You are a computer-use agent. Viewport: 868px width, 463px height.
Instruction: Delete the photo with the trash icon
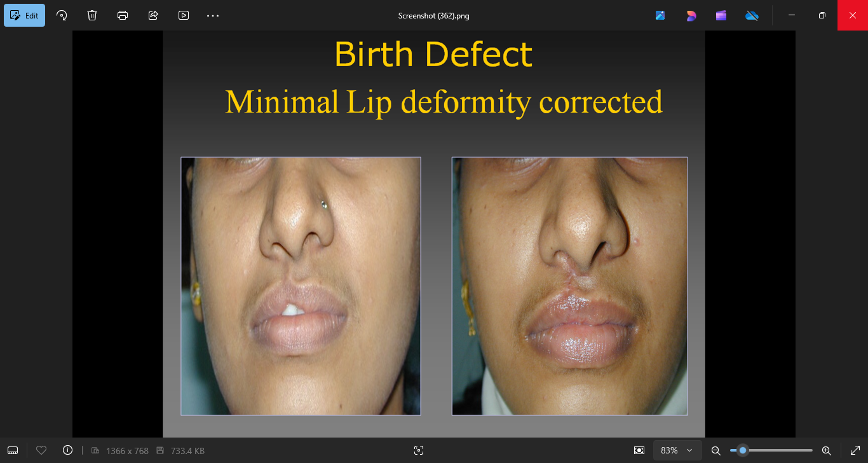tap(92, 15)
